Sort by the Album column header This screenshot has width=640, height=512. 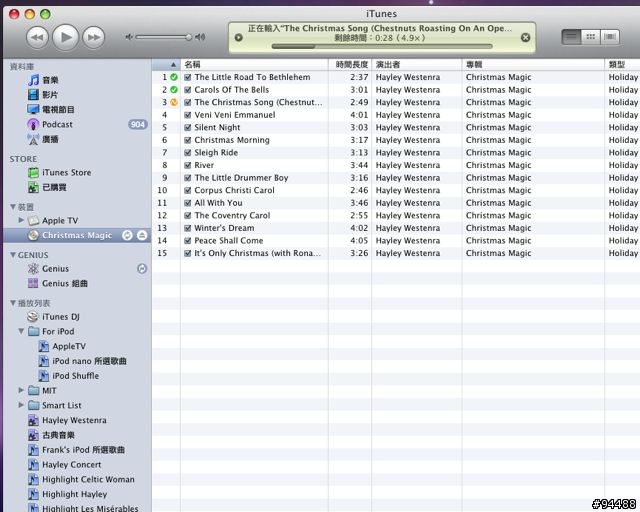(533, 65)
